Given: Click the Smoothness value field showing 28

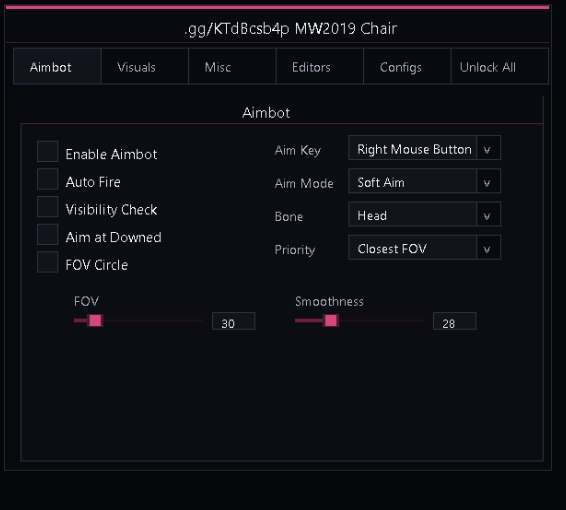Looking at the screenshot, I should tap(454, 321).
